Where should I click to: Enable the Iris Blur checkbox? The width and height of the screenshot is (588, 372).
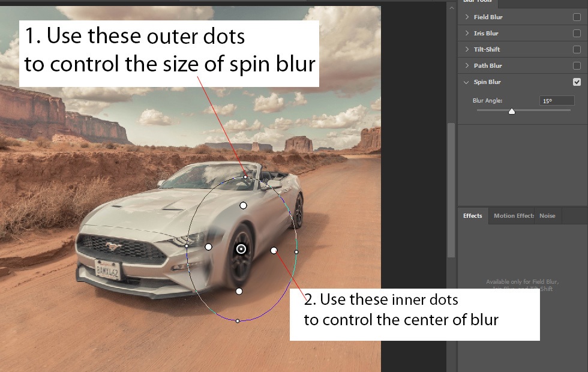[x=577, y=34]
